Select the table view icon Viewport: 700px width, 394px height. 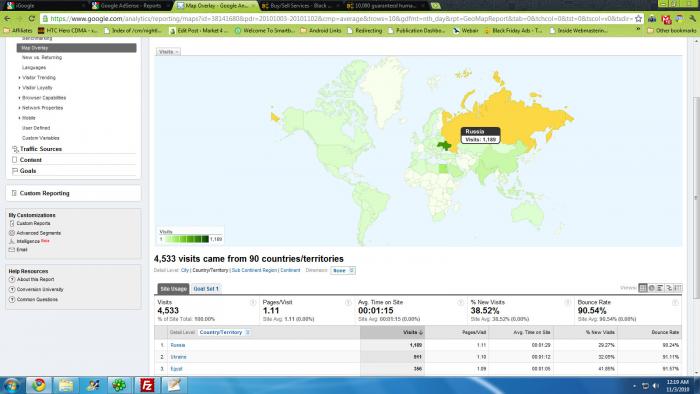point(643,288)
